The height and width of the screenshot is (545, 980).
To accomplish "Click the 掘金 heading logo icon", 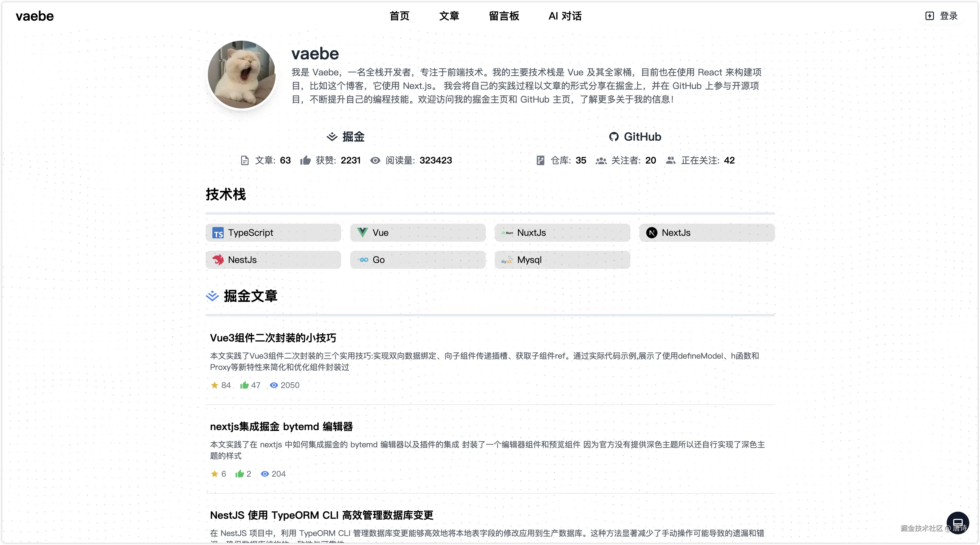I will coord(332,137).
